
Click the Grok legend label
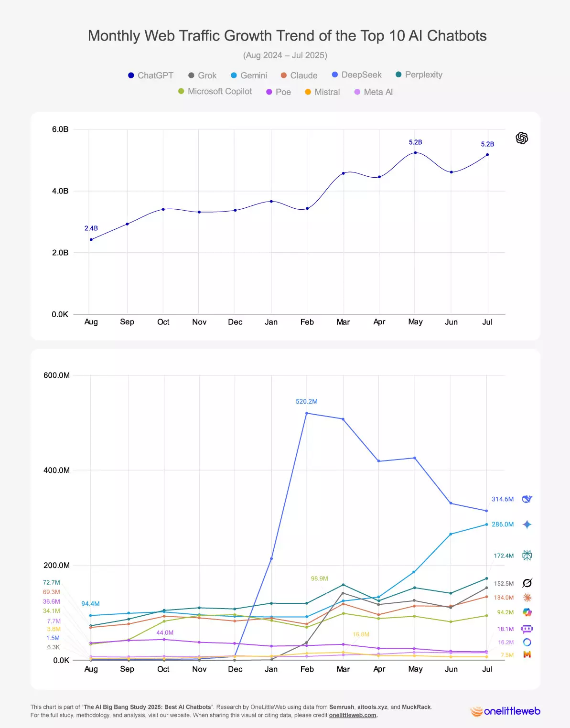tap(207, 75)
